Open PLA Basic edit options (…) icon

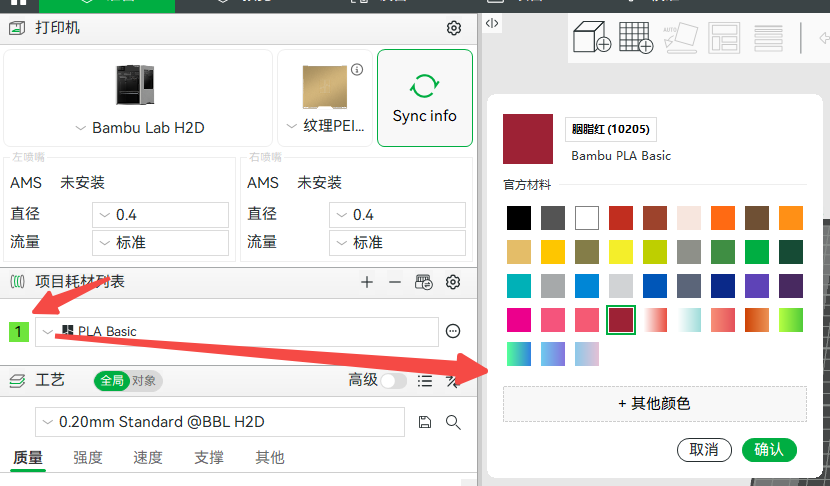point(453,331)
